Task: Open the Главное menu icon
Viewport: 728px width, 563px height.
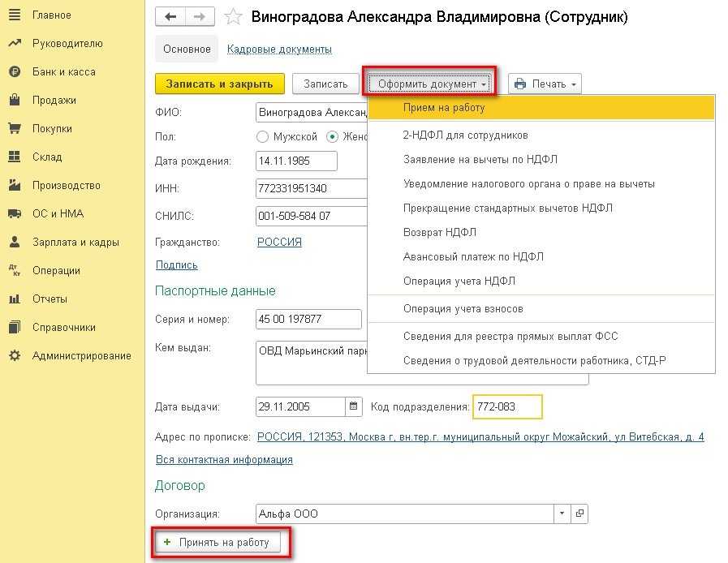Action: (15, 15)
